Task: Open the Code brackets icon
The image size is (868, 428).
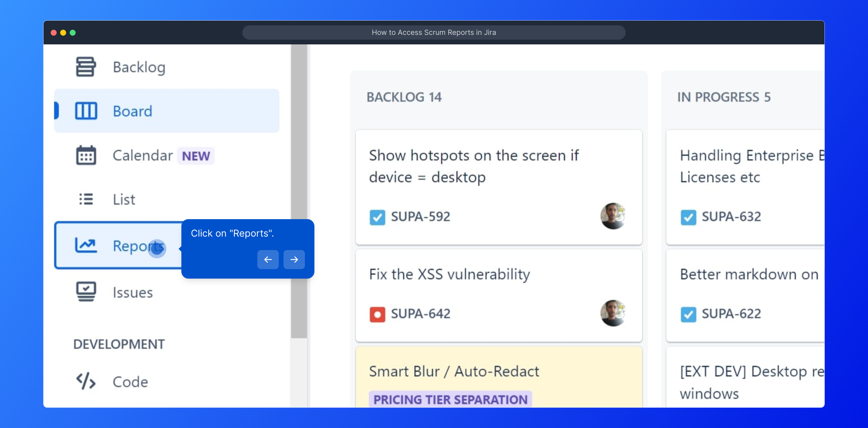Action: coord(86,381)
